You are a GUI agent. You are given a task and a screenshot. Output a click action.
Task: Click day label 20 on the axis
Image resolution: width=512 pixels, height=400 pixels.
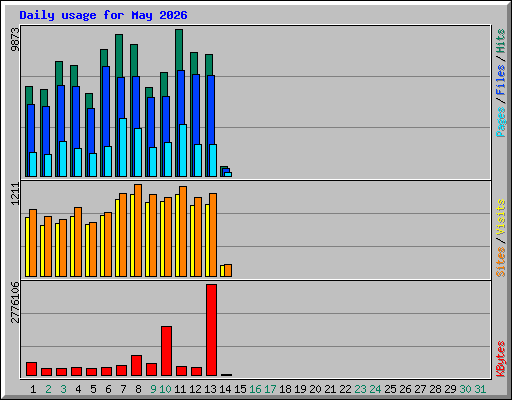click(x=315, y=389)
